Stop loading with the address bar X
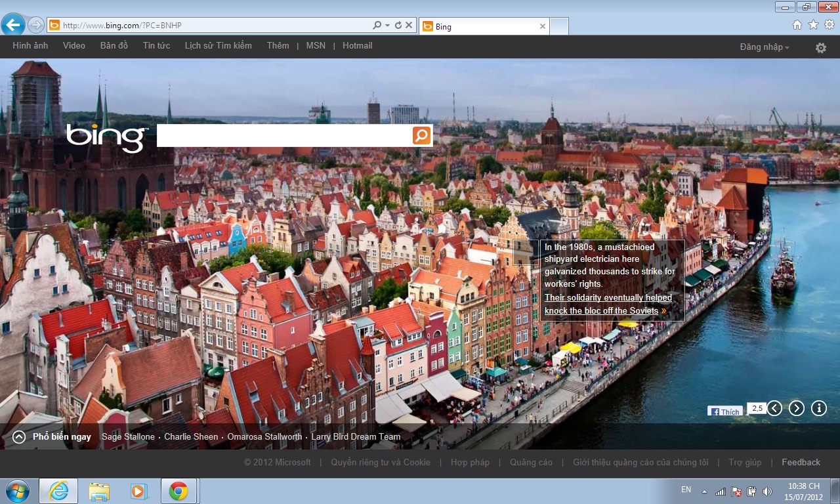Image resolution: width=840 pixels, height=504 pixels. [409, 26]
